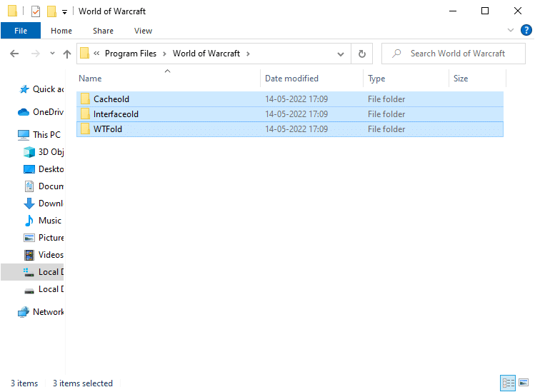Close the World of Warcraft window
The width and height of the screenshot is (535, 392).
tap(518, 11)
